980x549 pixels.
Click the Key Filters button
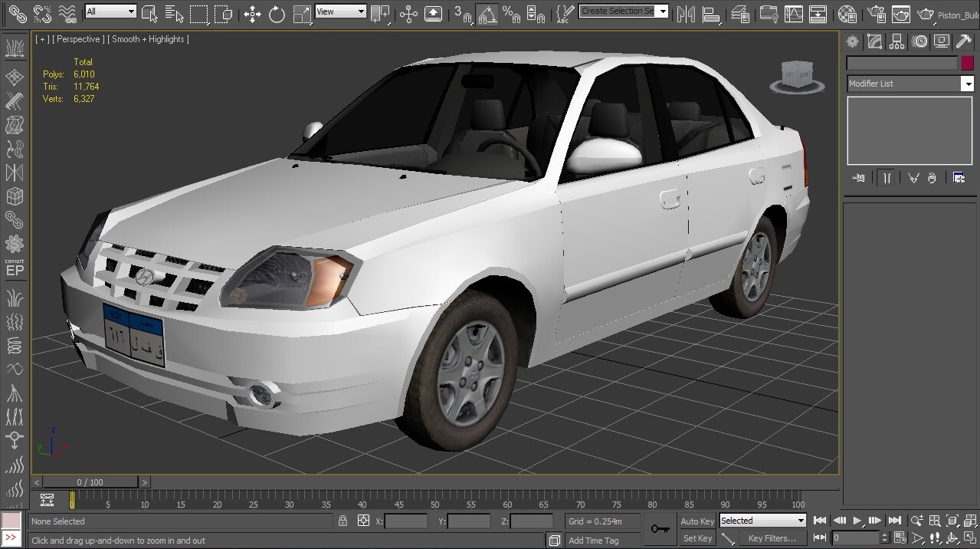(x=772, y=537)
